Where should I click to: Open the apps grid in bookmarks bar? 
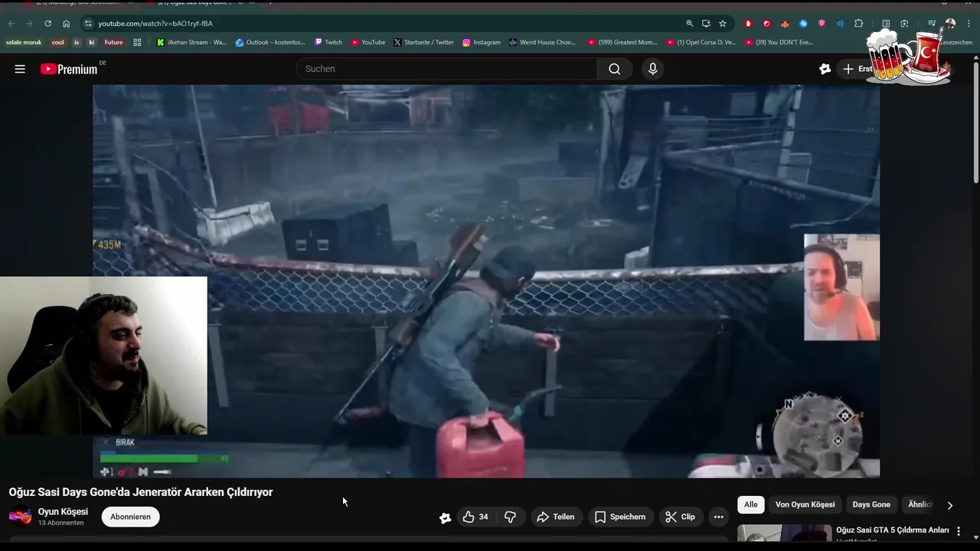coord(138,42)
